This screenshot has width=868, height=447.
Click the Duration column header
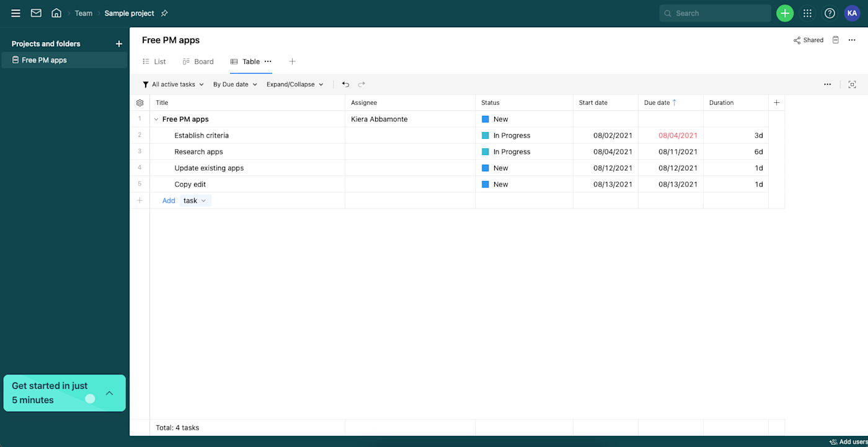tap(736, 103)
